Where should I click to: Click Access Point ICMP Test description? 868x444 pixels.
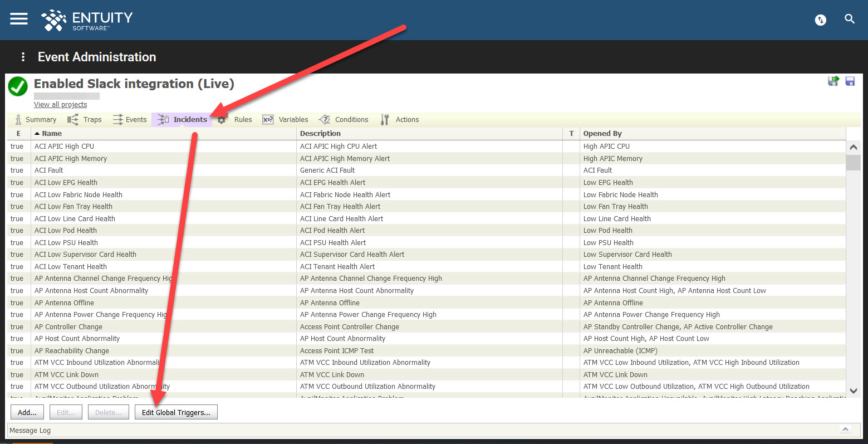point(337,351)
